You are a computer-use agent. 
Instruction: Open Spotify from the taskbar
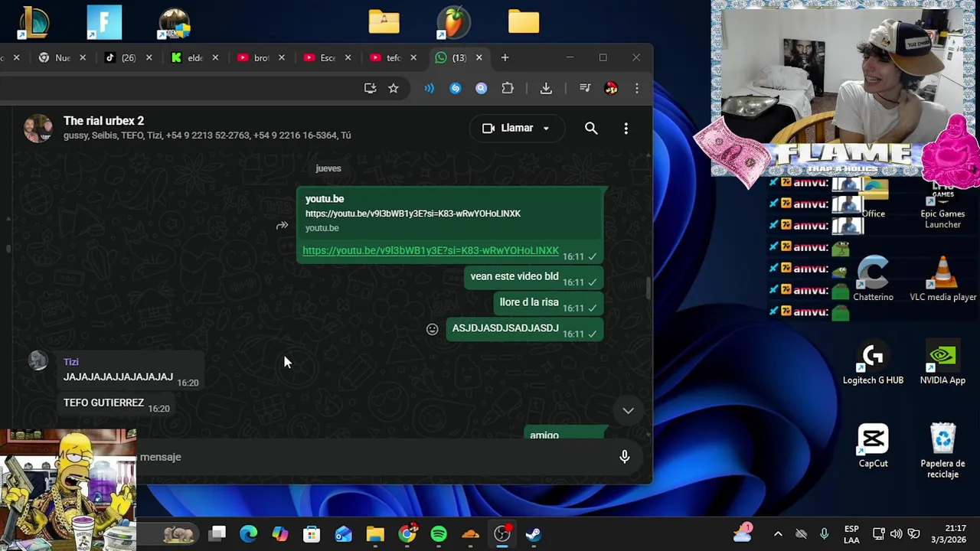(x=439, y=533)
